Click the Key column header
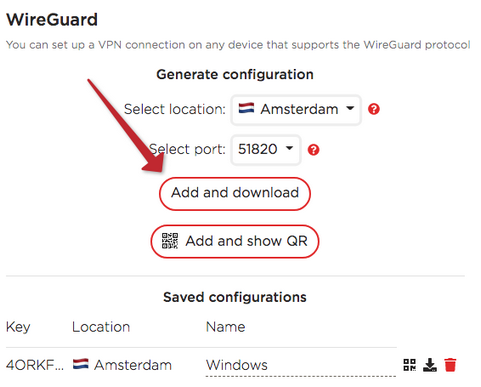Screen dimensions: 481x387 pos(18,327)
